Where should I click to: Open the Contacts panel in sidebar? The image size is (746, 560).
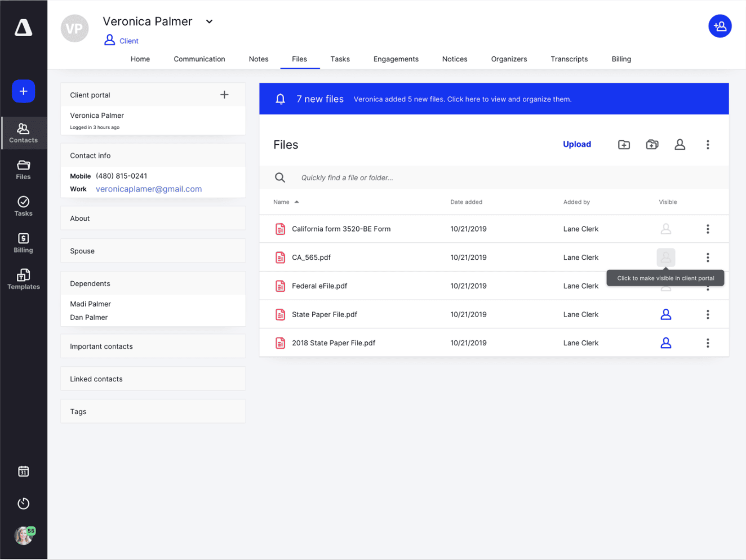coord(23,133)
